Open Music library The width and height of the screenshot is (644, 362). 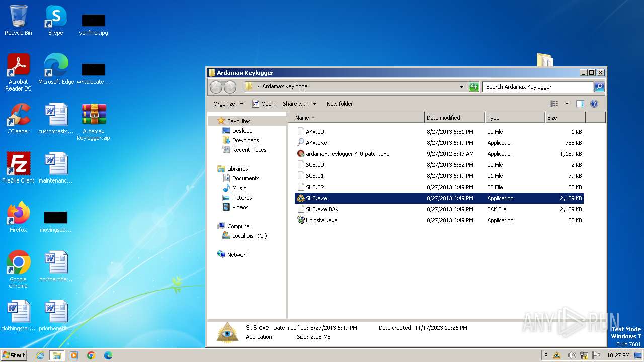point(234,188)
